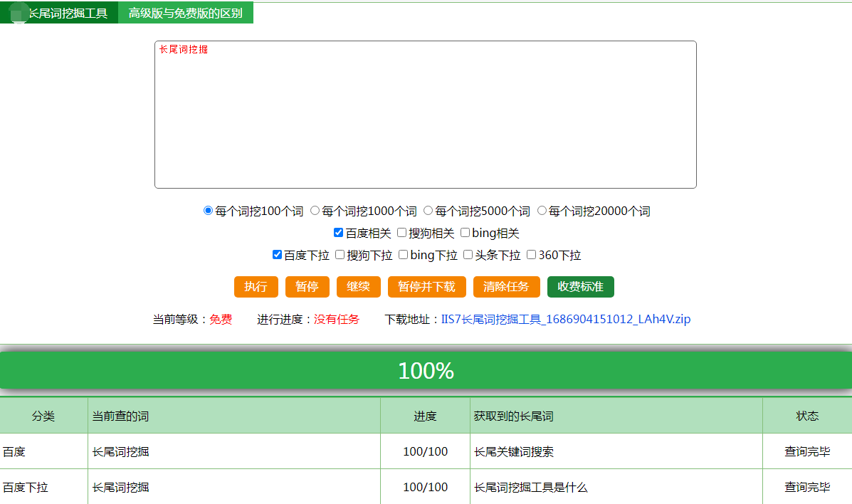The width and height of the screenshot is (852, 504).
Task: Click the 暂停 button
Action: [307, 287]
